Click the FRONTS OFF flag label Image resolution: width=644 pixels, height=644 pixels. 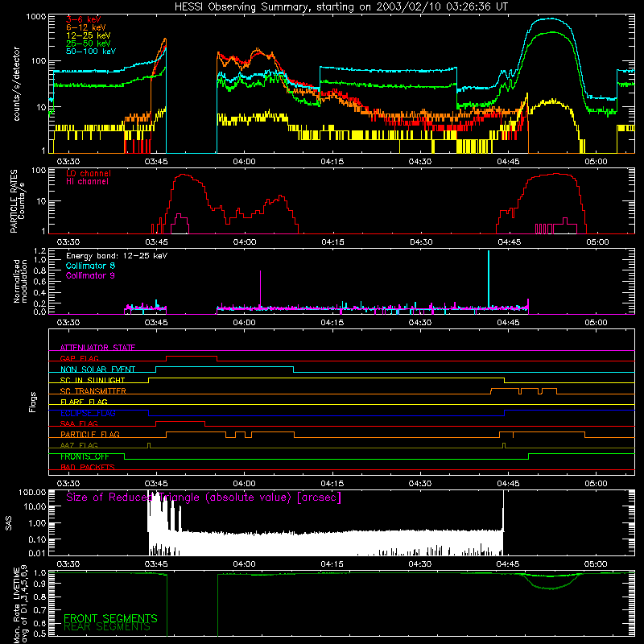(85, 456)
